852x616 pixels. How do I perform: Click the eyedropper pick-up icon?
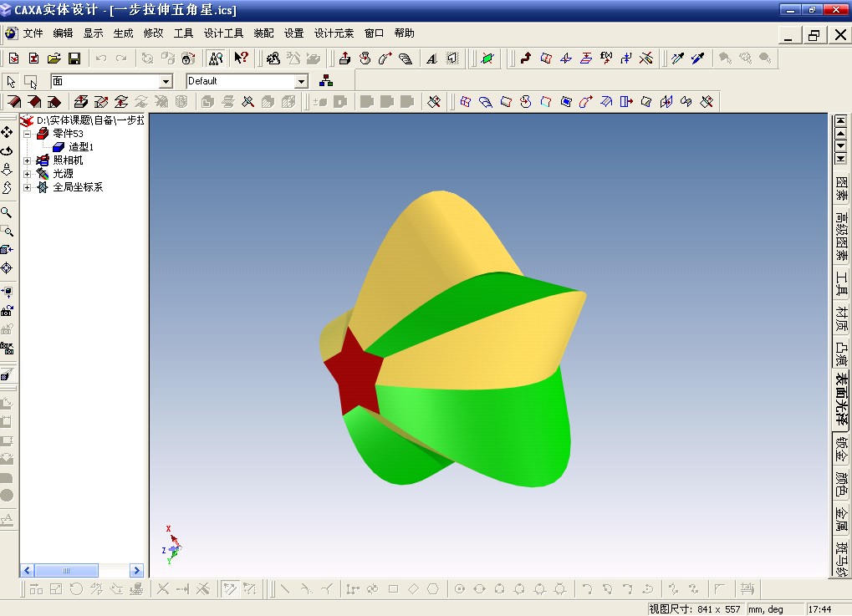(677, 59)
